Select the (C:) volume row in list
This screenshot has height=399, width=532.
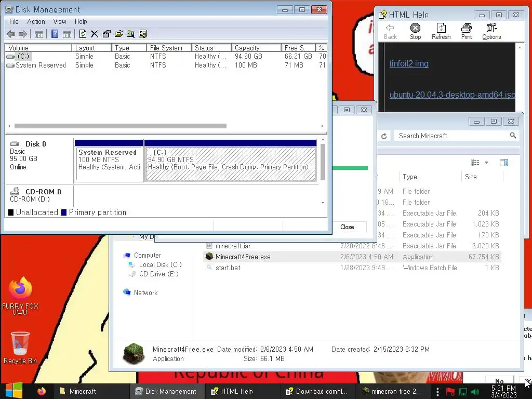coord(166,56)
